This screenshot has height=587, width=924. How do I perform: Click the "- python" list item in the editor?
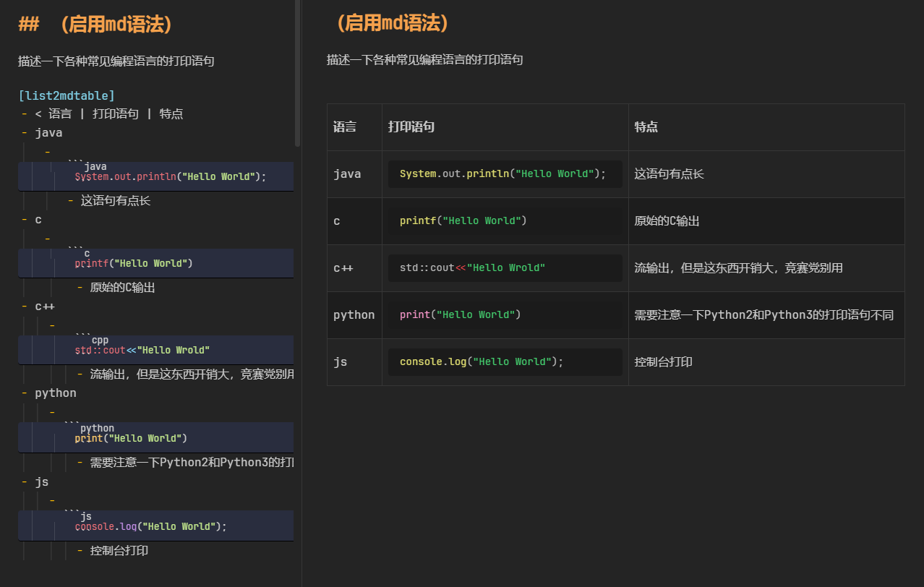click(x=48, y=393)
